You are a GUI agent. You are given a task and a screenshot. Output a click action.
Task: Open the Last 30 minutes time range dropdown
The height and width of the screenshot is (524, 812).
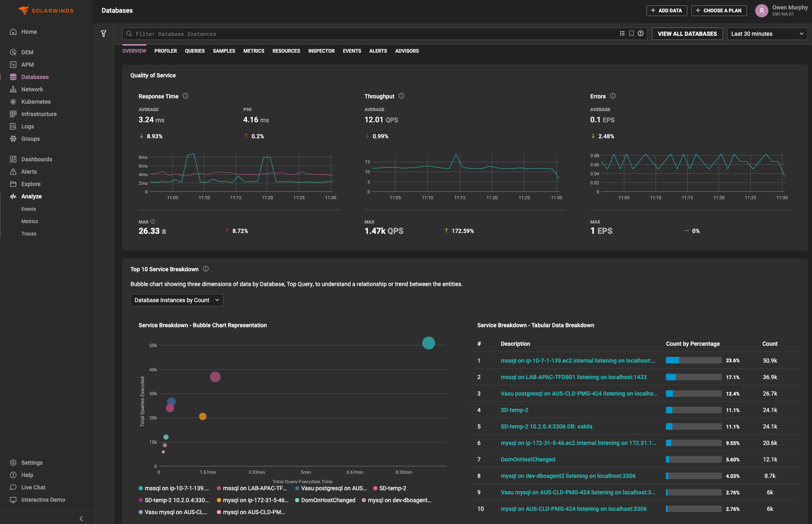767,34
